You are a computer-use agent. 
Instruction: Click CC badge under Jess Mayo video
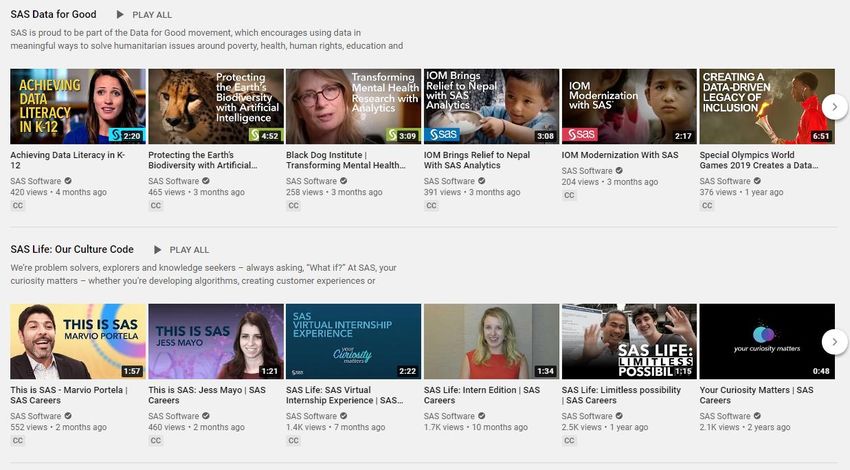pos(156,441)
